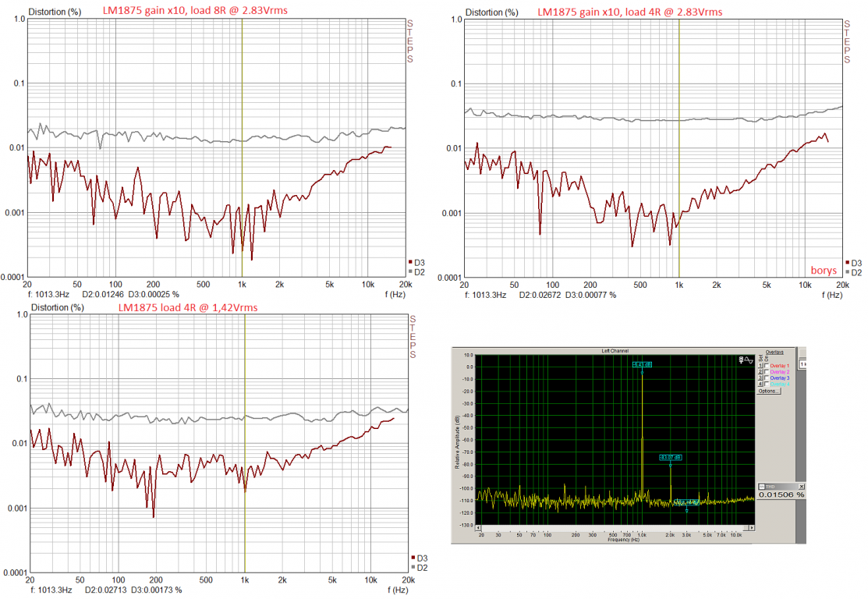Click the Overlays heading
The width and height of the screenshot is (868, 599).
(774, 352)
